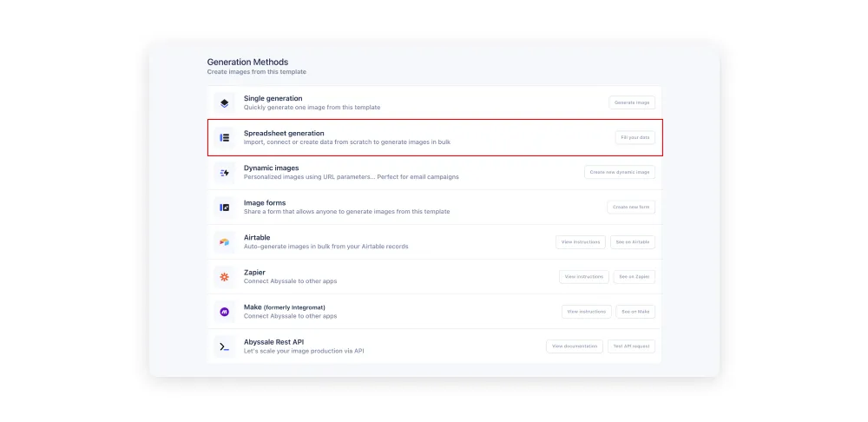
Task: Click the Generation Methods heading
Action: (x=247, y=62)
